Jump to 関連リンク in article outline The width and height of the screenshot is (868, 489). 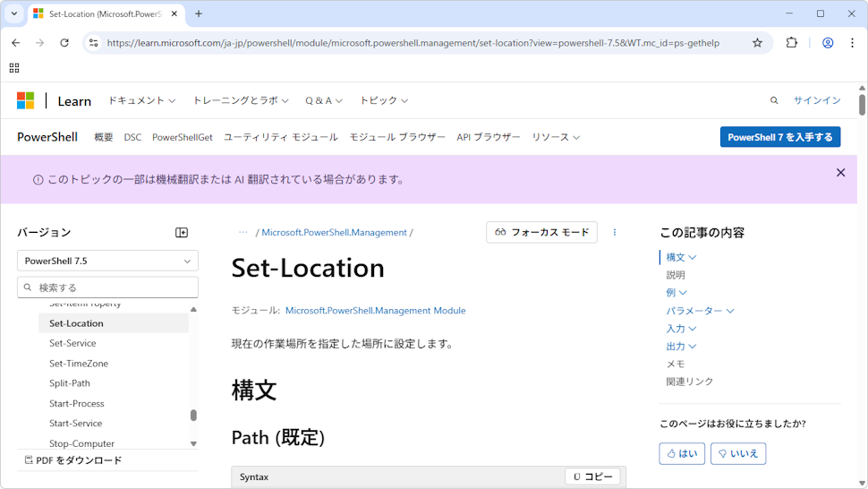(690, 382)
